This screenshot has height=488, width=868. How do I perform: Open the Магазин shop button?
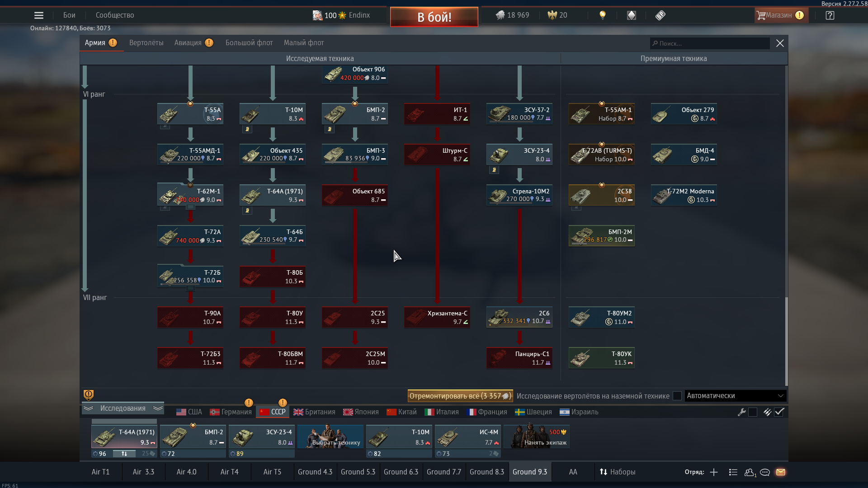(781, 15)
